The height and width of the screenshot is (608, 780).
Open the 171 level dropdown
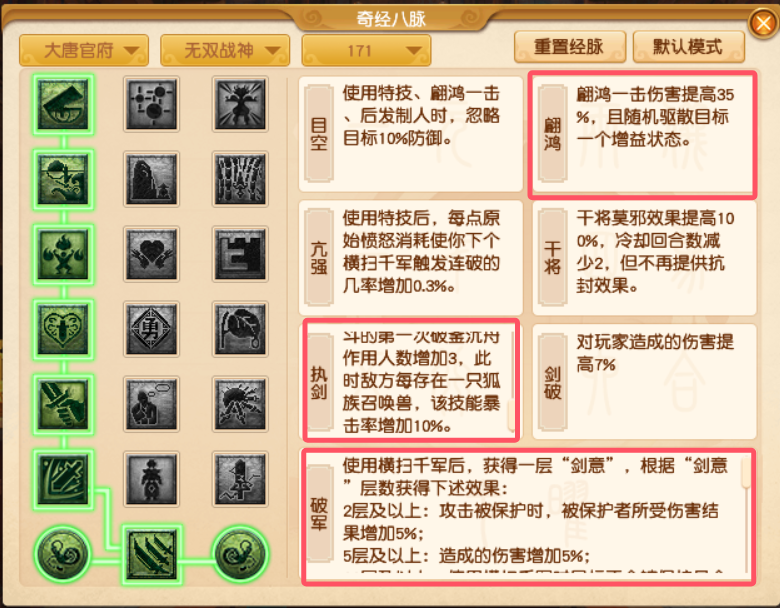(366, 50)
